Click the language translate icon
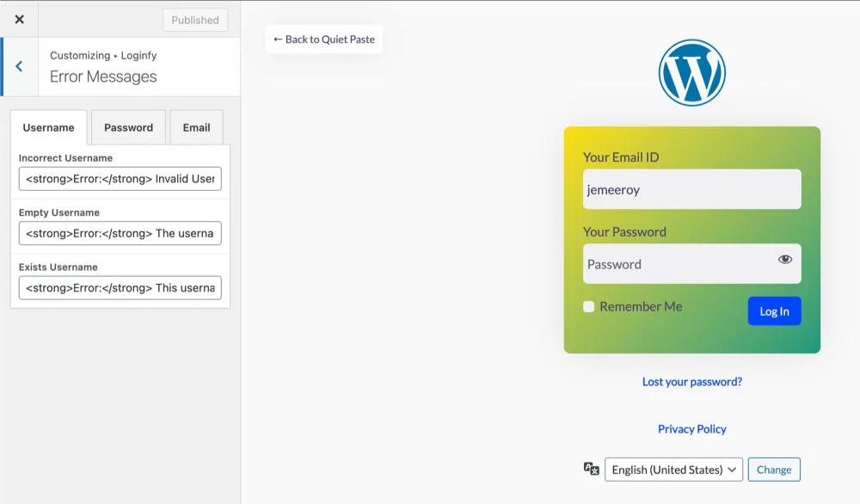This screenshot has height=504, width=860. [591, 469]
